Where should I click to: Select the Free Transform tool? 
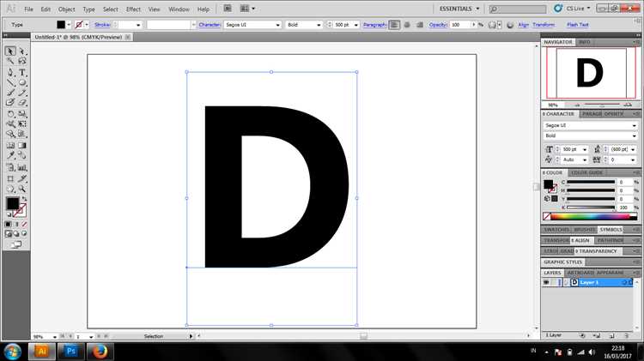(x=22, y=123)
